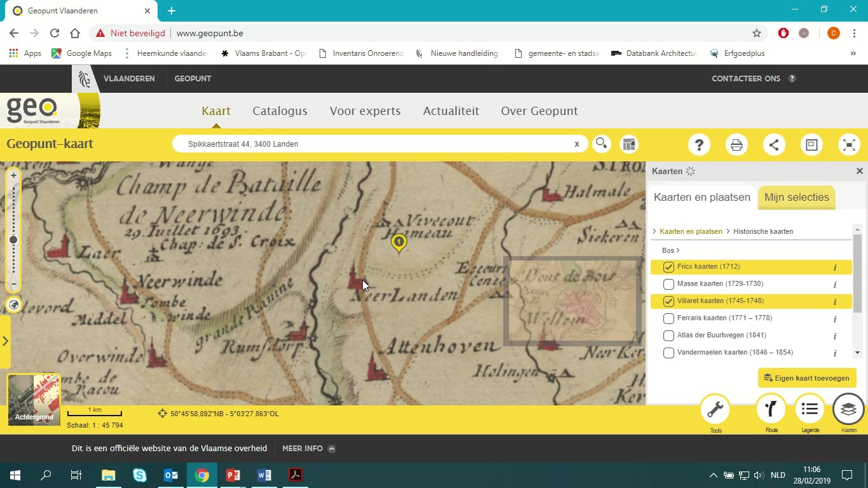
Task: Open Word from taskbar
Action: [264, 475]
